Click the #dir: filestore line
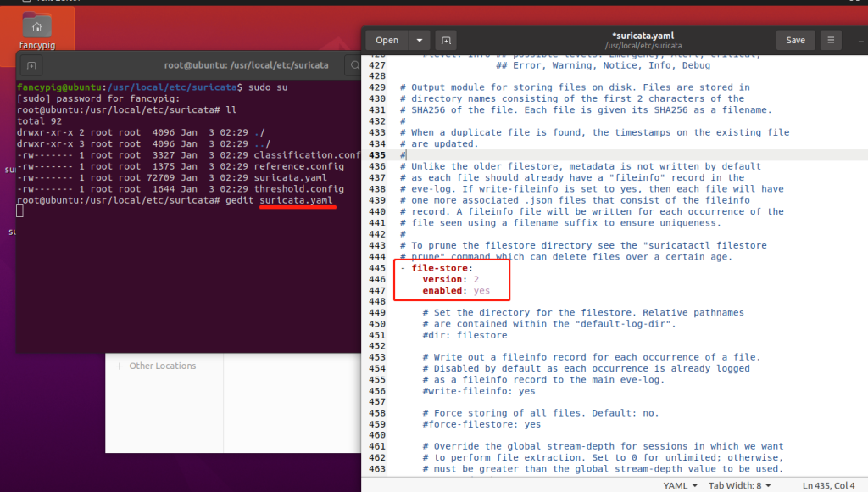The image size is (868, 492). click(x=465, y=335)
